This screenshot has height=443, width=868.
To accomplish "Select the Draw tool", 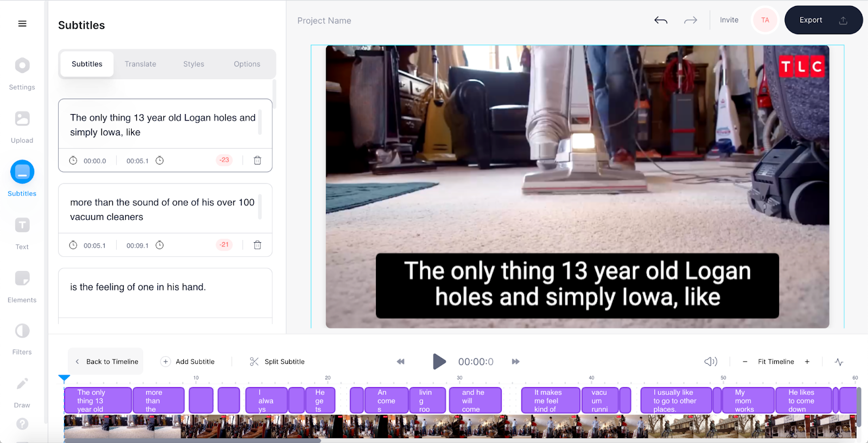I will pos(22,392).
